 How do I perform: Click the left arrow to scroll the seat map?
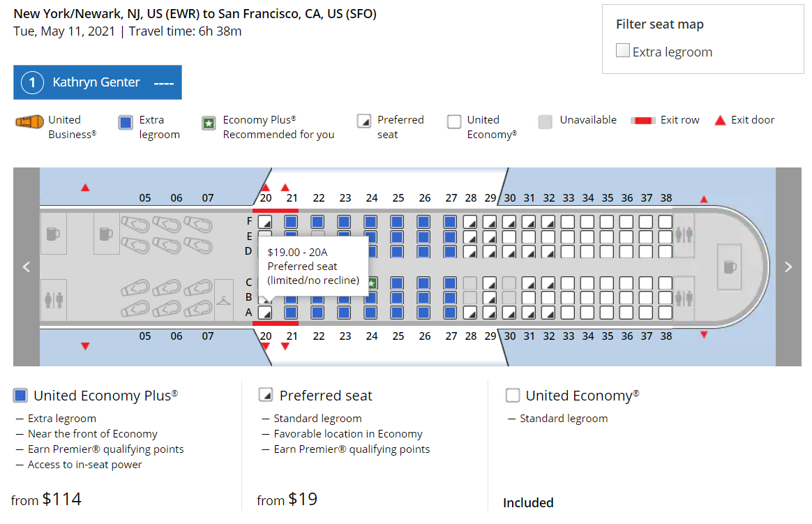coord(27,267)
